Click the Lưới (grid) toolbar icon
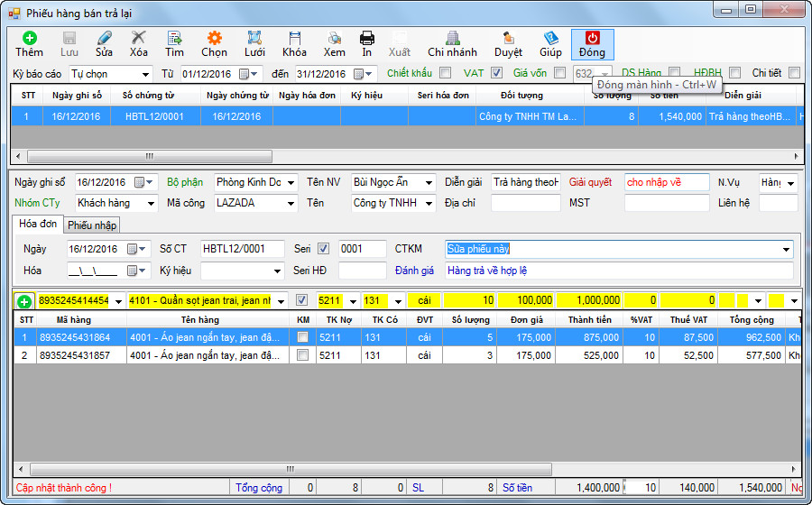The width and height of the screenshot is (812, 505). click(254, 38)
